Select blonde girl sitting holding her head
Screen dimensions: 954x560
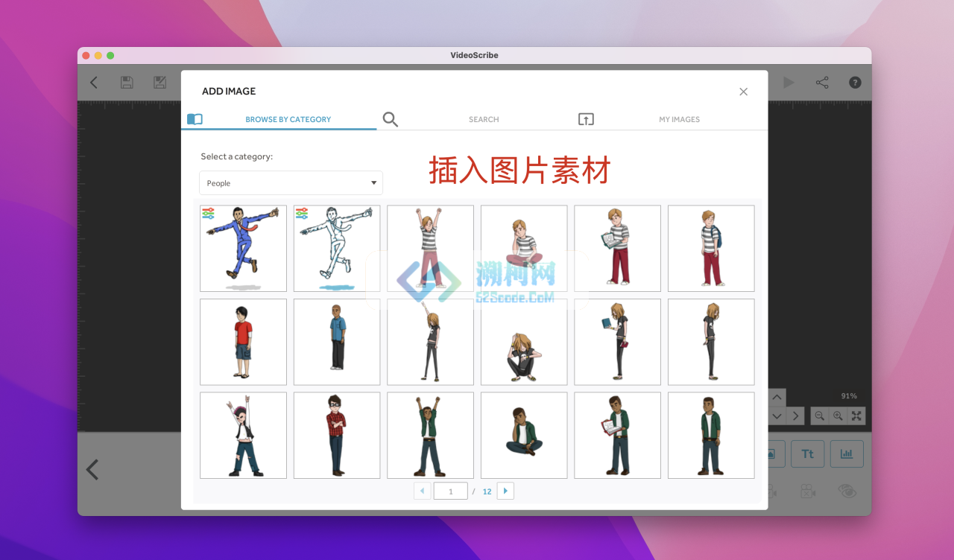524,342
